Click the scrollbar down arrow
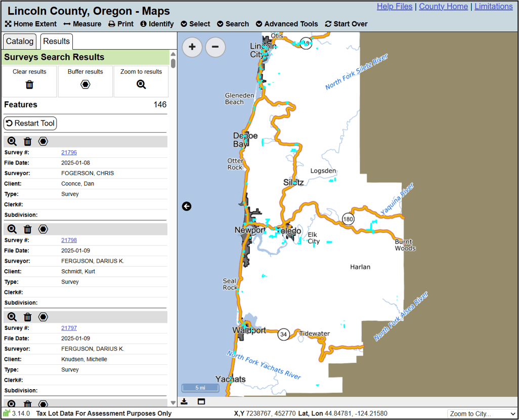Screen dimensions: 519x420 (x=173, y=403)
